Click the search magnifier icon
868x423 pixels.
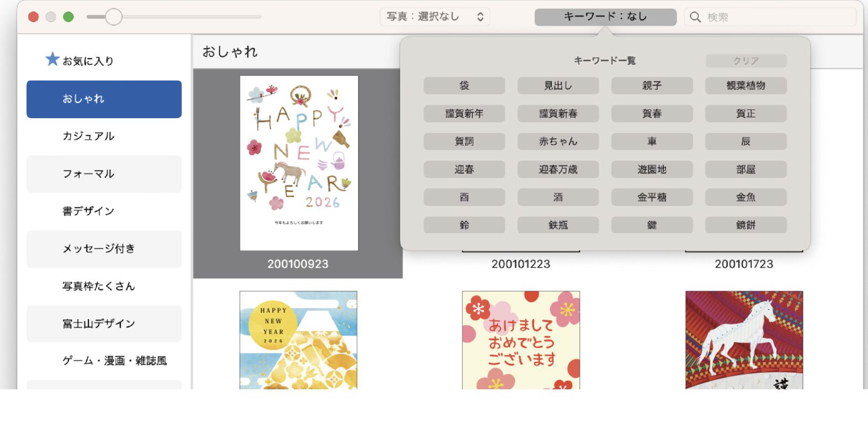pyautogui.click(x=695, y=17)
